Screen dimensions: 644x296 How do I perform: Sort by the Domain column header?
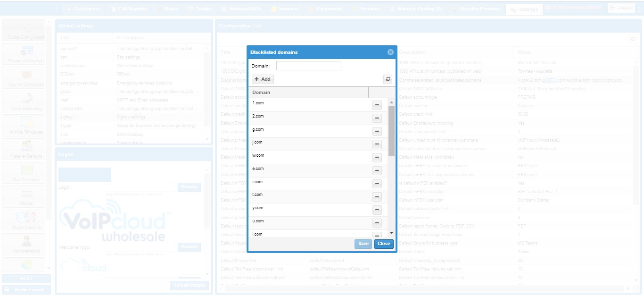pos(308,93)
